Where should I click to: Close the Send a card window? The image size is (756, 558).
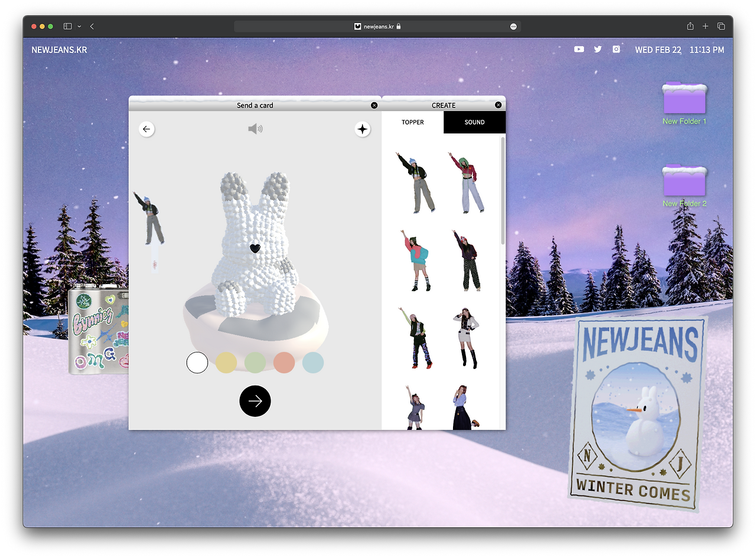(x=374, y=105)
